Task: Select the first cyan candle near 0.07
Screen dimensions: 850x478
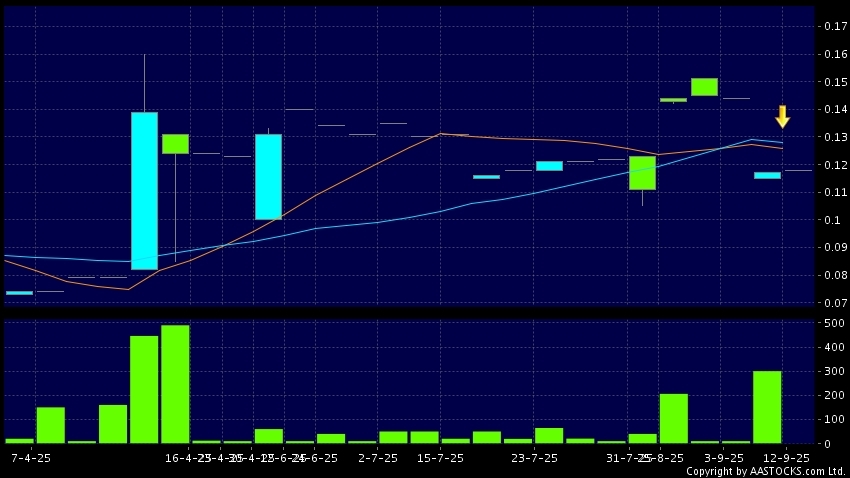Action: click(x=19, y=293)
